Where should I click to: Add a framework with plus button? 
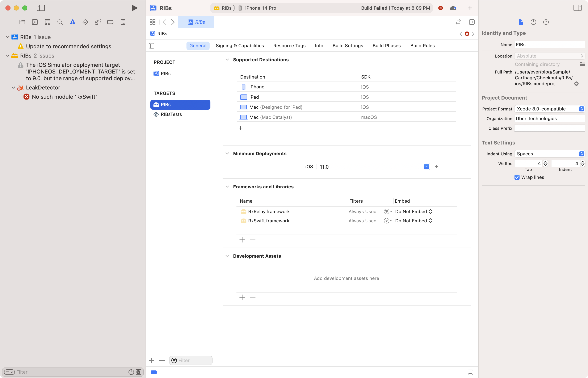(x=242, y=240)
